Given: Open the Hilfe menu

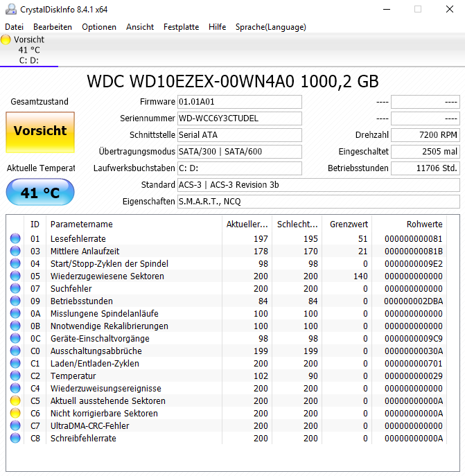Looking at the screenshot, I should 217,27.
